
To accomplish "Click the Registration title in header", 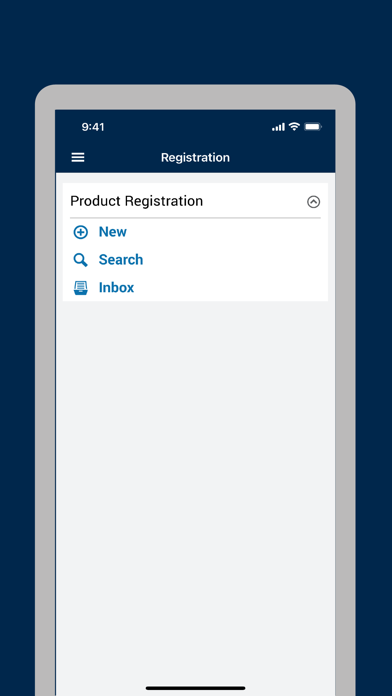I will [x=195, y=158].
